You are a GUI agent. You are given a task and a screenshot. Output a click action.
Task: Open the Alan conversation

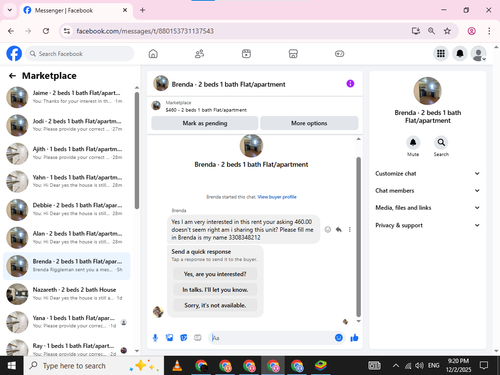pos(67,237)
